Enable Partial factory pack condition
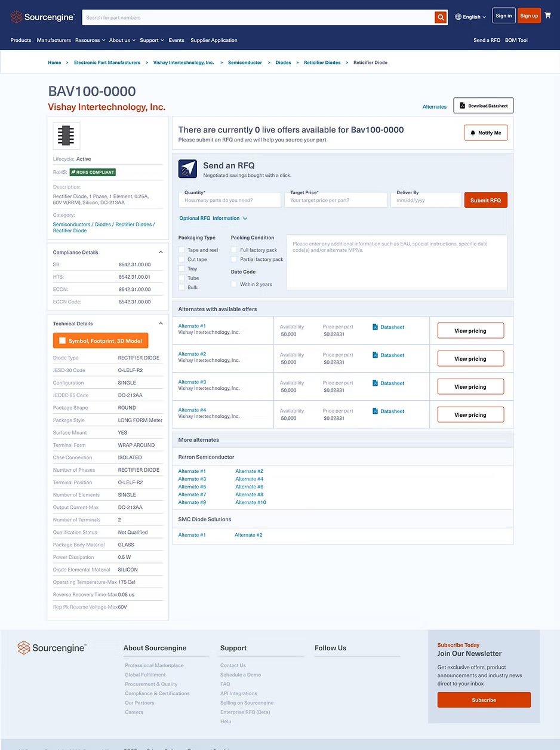560x750 pixels. click(234, 259)
